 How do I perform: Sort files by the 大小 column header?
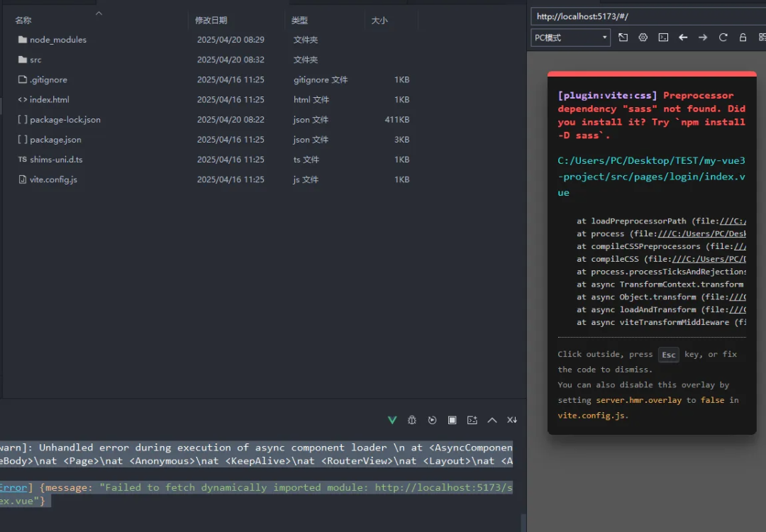click(x=379, y=20)
